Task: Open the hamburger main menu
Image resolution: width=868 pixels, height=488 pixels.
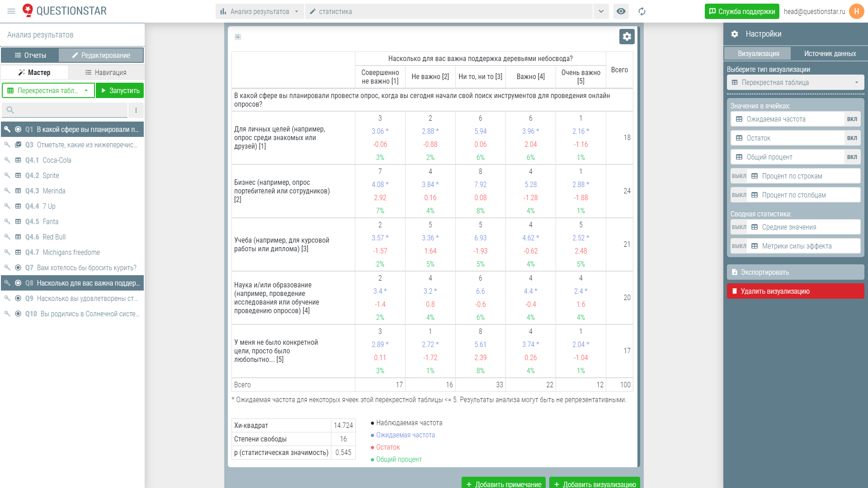Action: 11,11
